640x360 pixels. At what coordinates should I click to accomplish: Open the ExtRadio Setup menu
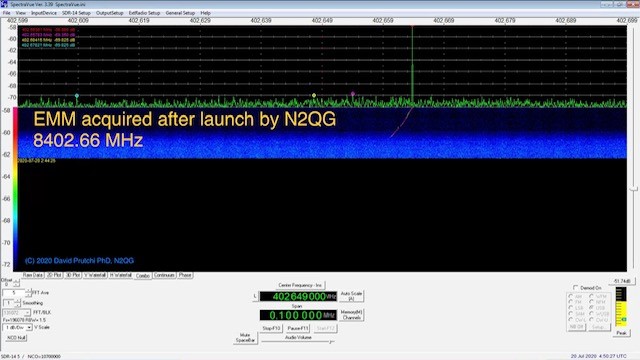144,13
